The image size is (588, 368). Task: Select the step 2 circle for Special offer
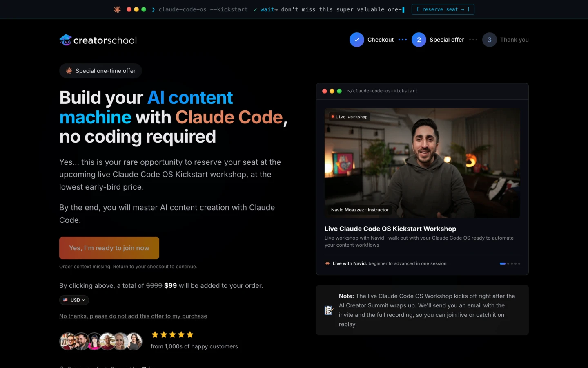pos(419,40)
